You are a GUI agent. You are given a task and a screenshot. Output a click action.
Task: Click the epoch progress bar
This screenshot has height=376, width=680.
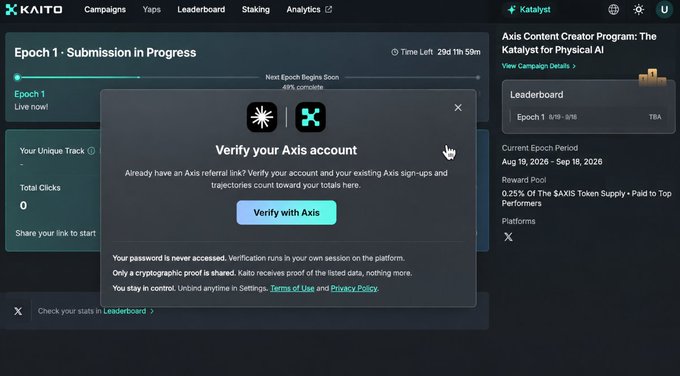coord(247,77)
